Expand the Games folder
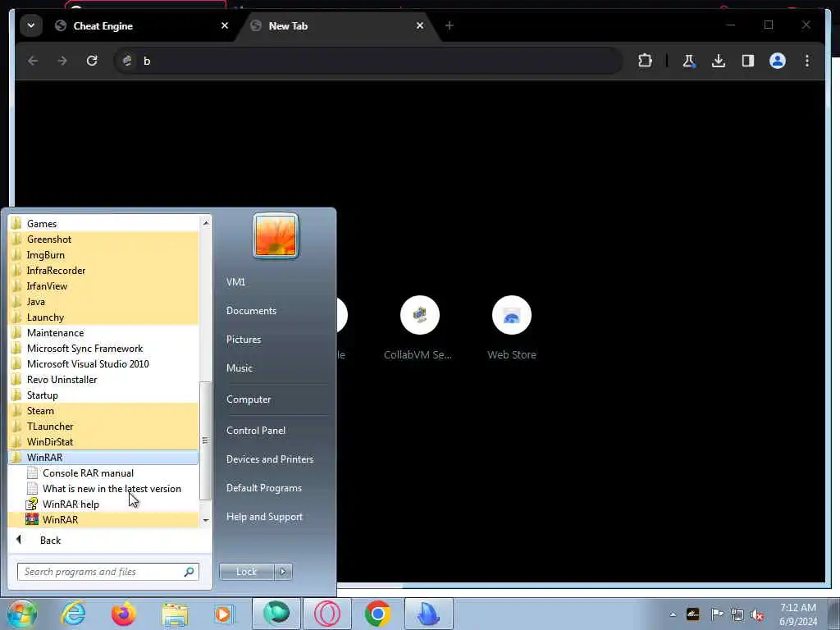The height and width of the screenshot is (630, 840). [103, 223]
